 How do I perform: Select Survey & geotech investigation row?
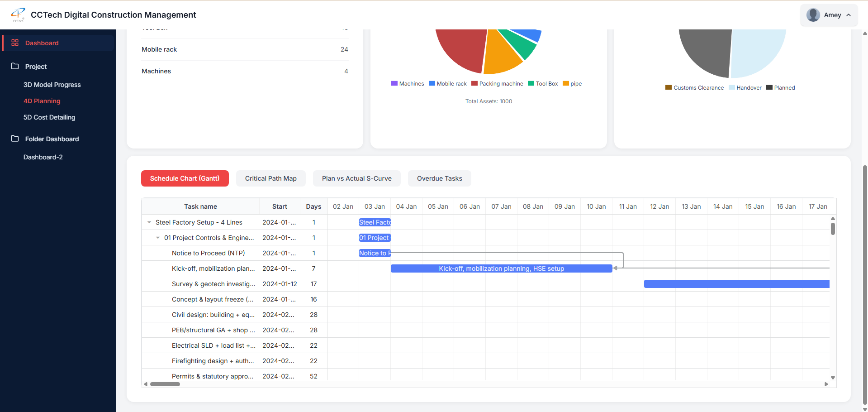click(x=234, y=284)
